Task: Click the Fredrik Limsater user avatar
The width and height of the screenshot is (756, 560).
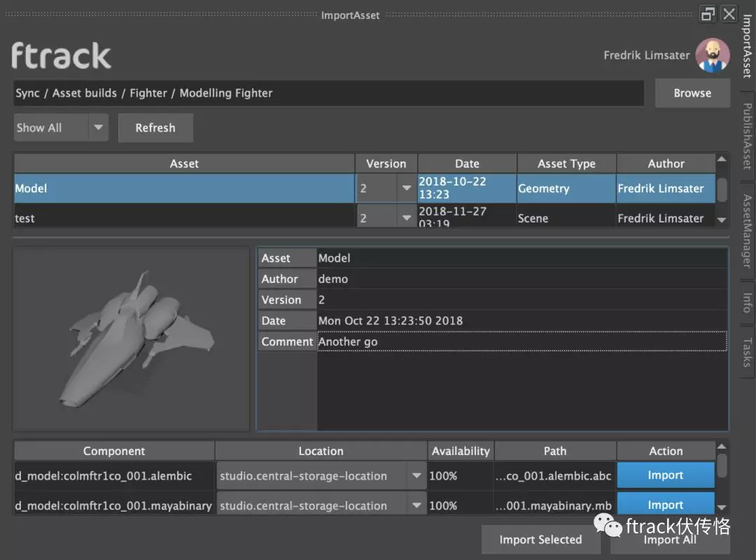Action: (x=713, y=55)
